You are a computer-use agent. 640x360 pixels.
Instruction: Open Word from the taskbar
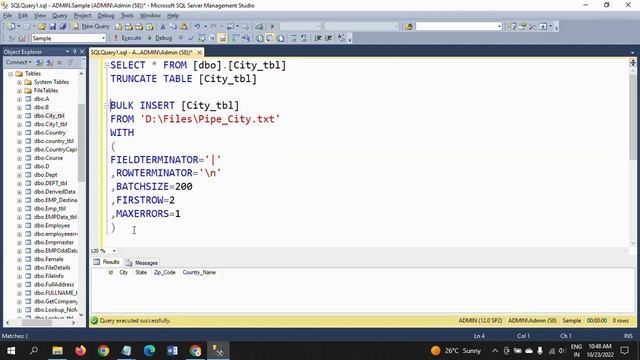pos(172,351)
